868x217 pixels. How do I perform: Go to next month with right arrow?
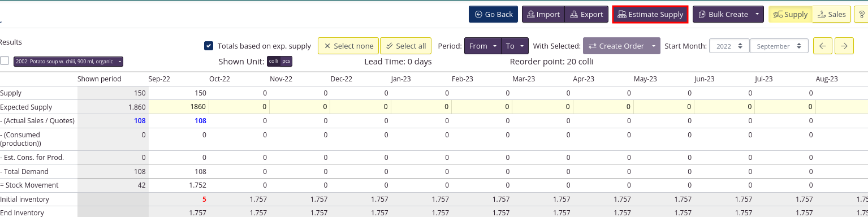844,46
